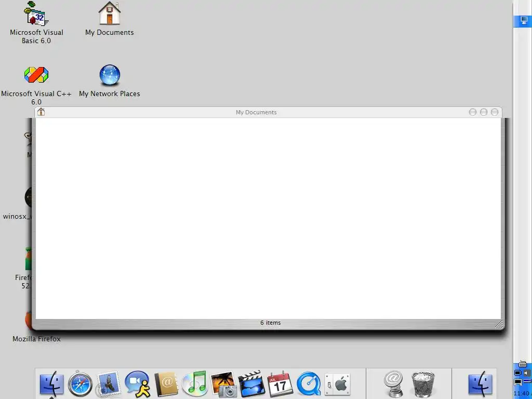
Task: Open iMovie clapperboard icon in dock
Action: click(251, 384)
